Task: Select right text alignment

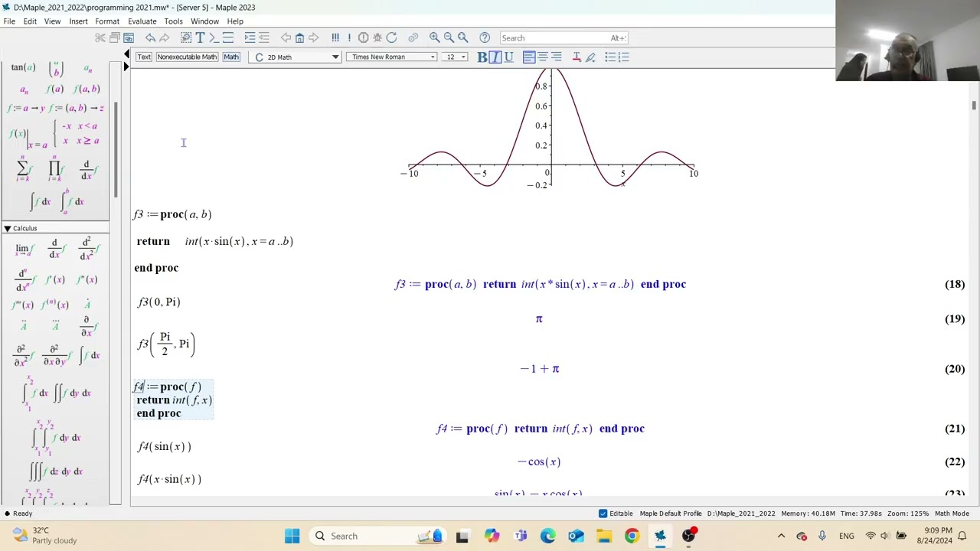Action: click(x=557, y=57)
